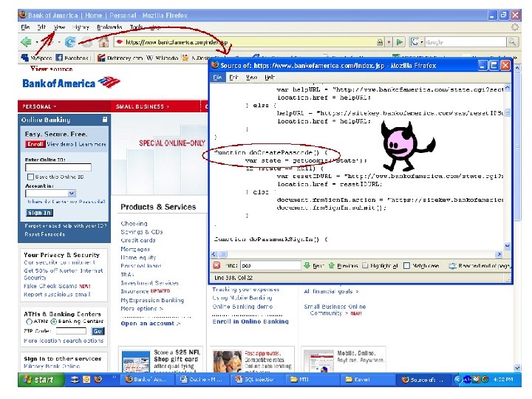Click the source window horizontal scrollbar
The image size is (532, 399).
(356, 253)
